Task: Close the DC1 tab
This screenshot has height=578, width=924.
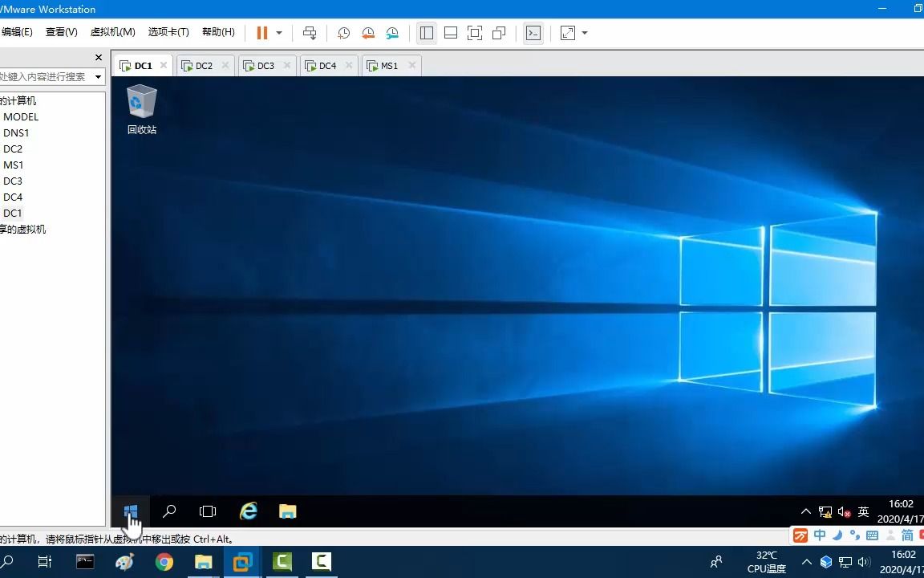Action: [164, 66]
